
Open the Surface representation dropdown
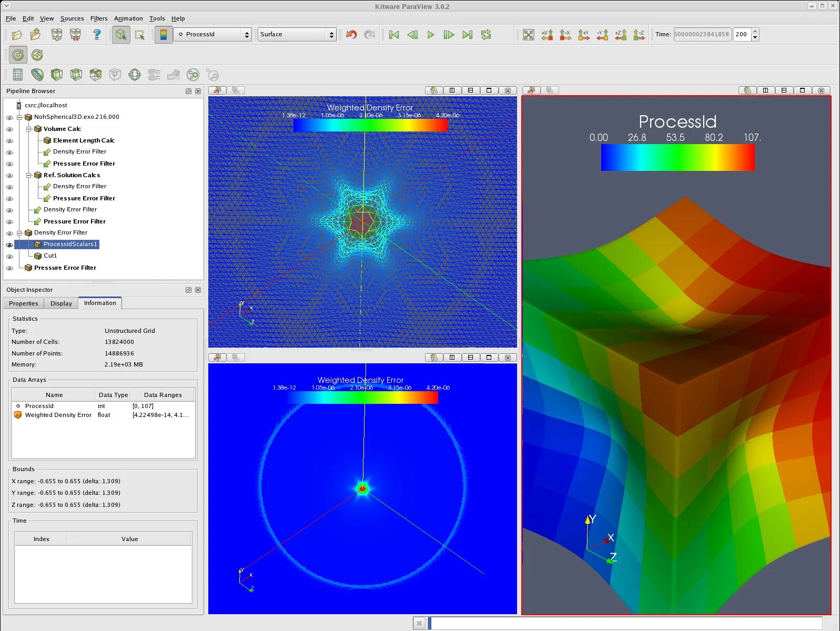point(297,34)
